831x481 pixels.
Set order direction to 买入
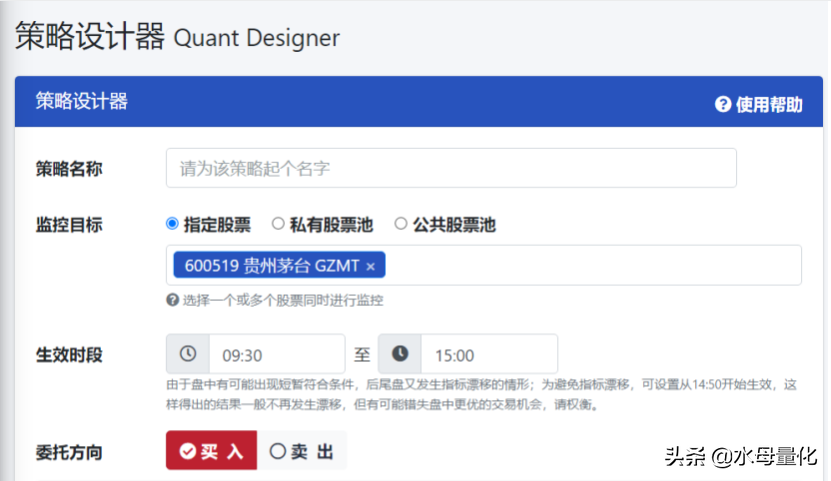click(211, 451)
